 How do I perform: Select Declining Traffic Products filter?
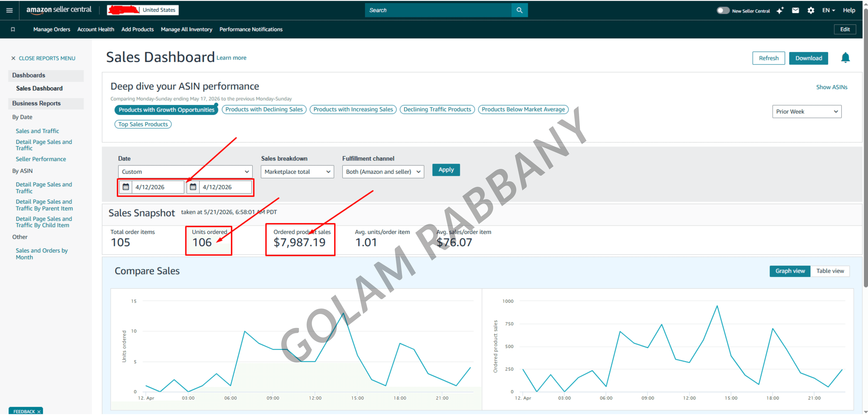click(x=437, y=109)
